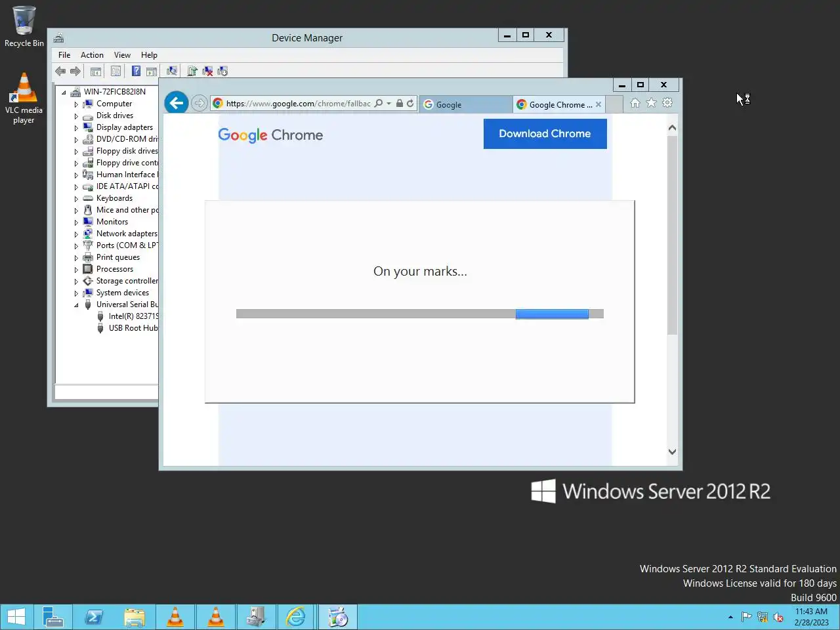Click the Properties icon in Device Manager toolbar
Viewport: 840px width, 630px height.
coord(116,71)
